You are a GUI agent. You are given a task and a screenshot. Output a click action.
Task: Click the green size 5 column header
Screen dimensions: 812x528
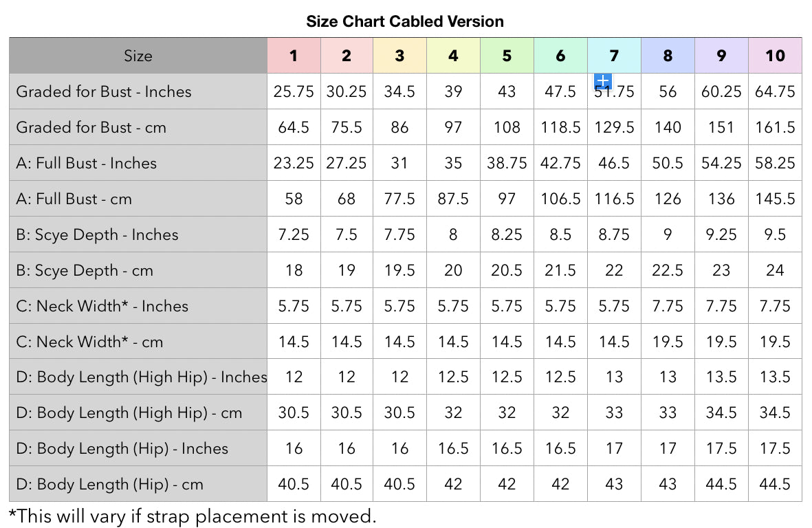[x=507, y=56]
